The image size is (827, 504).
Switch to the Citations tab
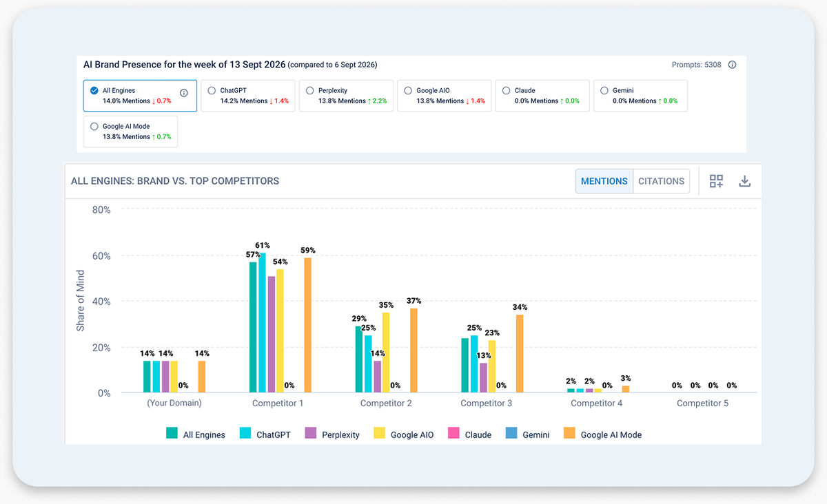662,181
